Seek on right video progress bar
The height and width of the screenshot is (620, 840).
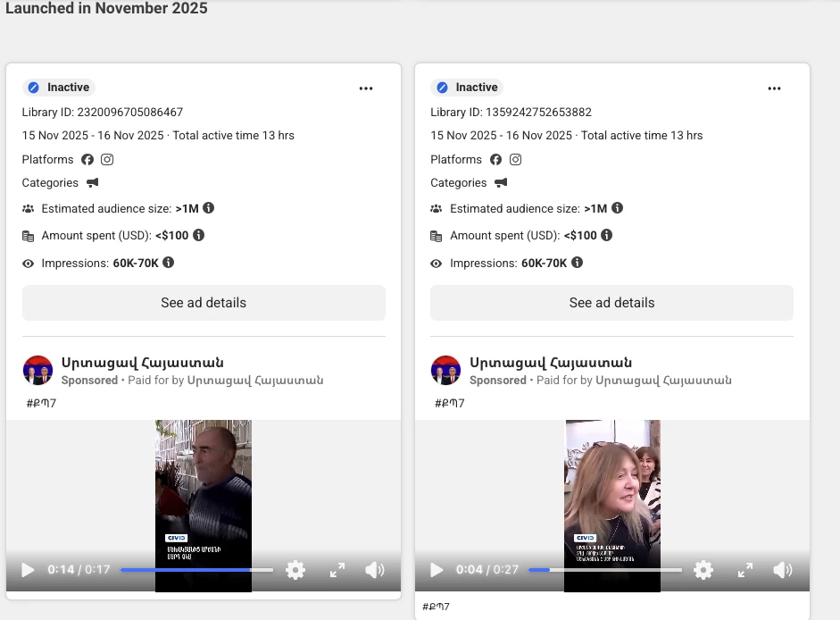605,570
